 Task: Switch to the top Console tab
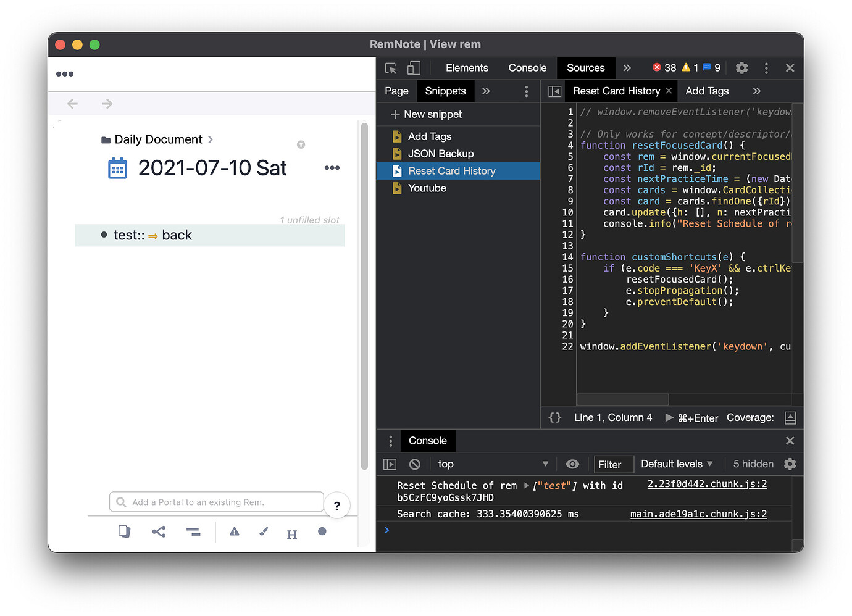click(x=527, y=68)
